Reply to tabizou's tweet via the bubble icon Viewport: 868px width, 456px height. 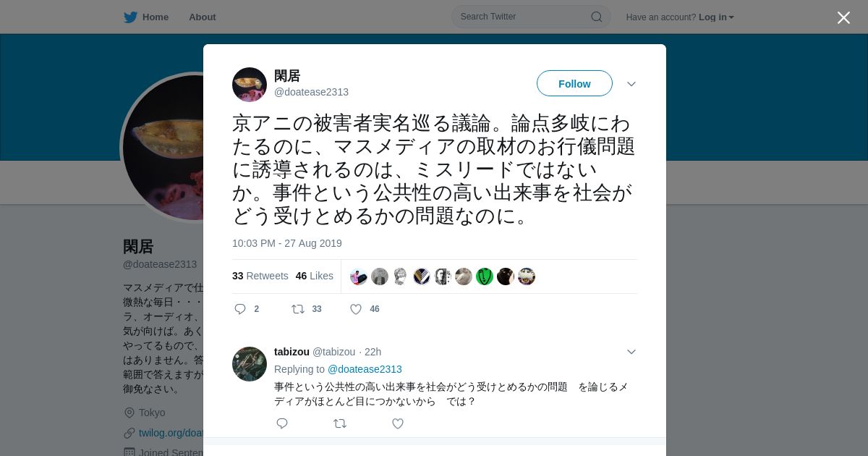(x=282, y=423)
